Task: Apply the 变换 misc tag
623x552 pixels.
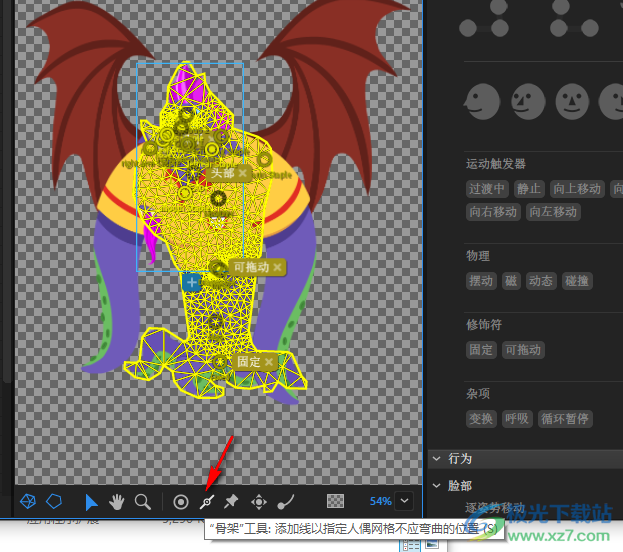Action: point(481,419)
